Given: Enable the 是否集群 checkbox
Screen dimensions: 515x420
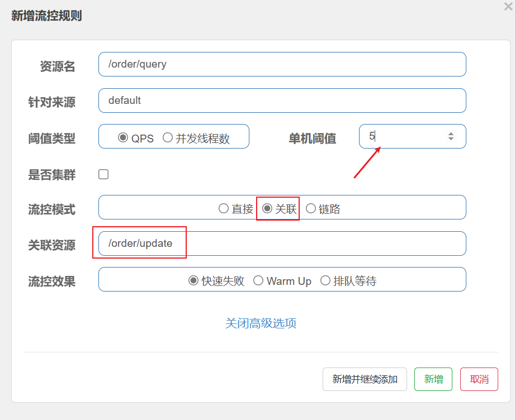Looking at the screenshot, I should (103, 174).
